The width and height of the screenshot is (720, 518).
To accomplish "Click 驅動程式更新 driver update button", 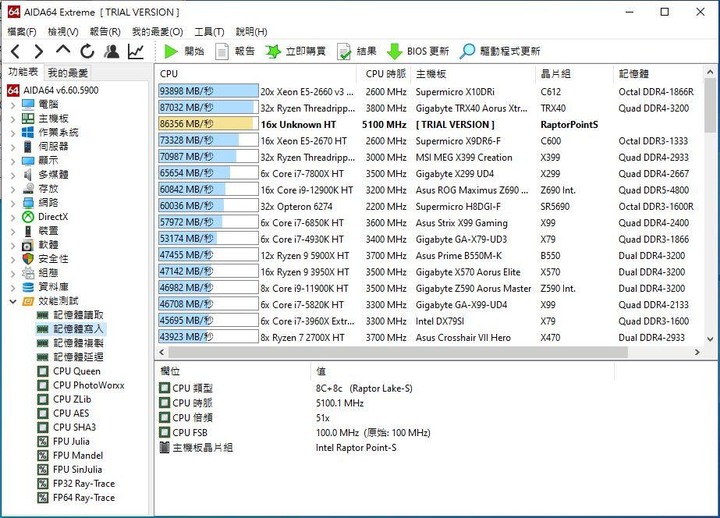I will pos(500,51).
